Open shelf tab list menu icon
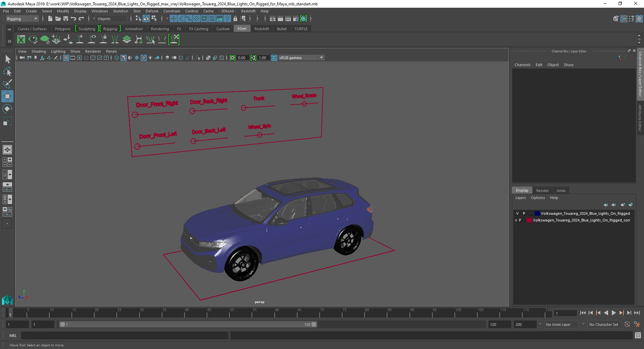This screenshot has width=644, height=349. [9, 29]
